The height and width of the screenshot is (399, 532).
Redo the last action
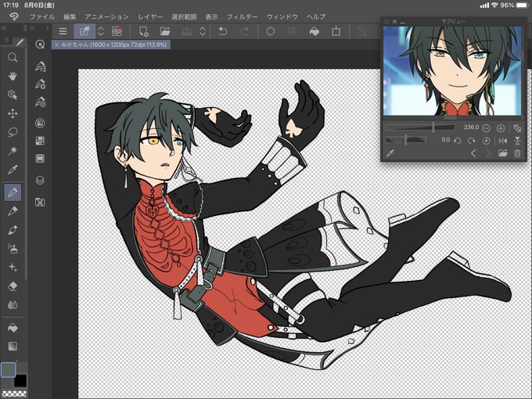(x=244, y=31)
